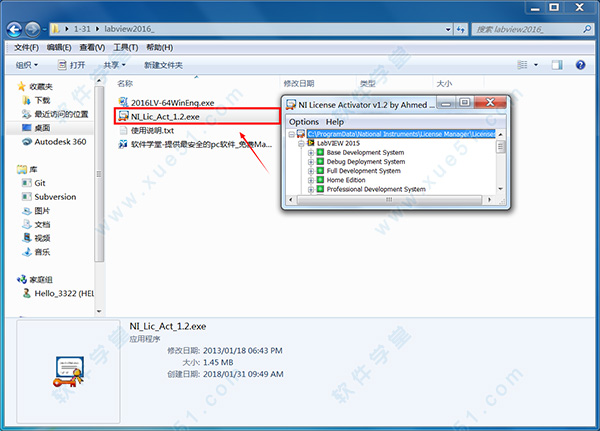Open the 文档 library
Screen dimensions: 600x431
tap(36, 224)
